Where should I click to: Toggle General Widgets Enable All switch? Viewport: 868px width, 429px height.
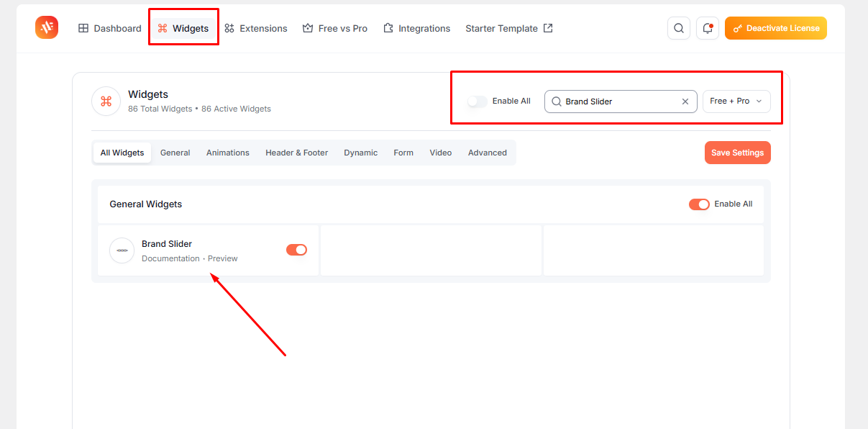tap(699, 204)
